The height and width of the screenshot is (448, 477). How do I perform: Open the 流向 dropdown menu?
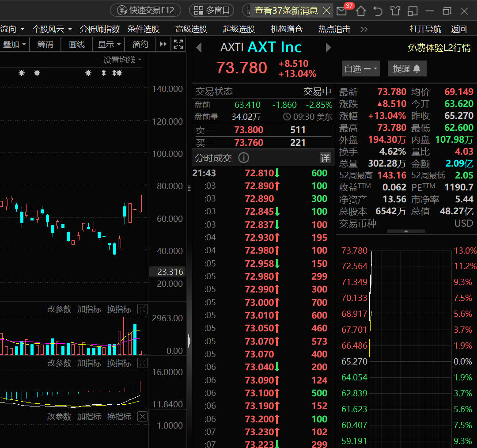[12, 29]
